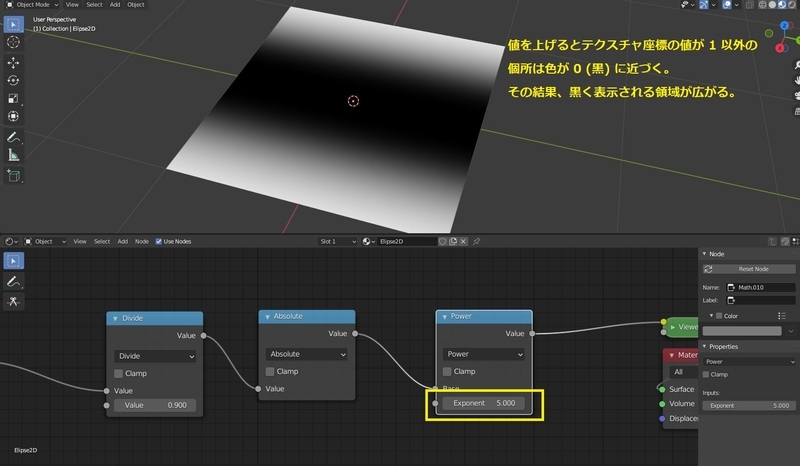Image resolution: width=800 pixels, height=466 pixels.
Task: Open viewport overlays options arrow
Action: coord(737,5)
